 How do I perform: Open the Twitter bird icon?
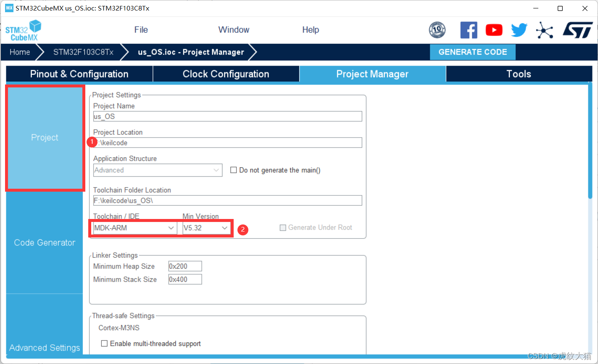coord(519,30)
